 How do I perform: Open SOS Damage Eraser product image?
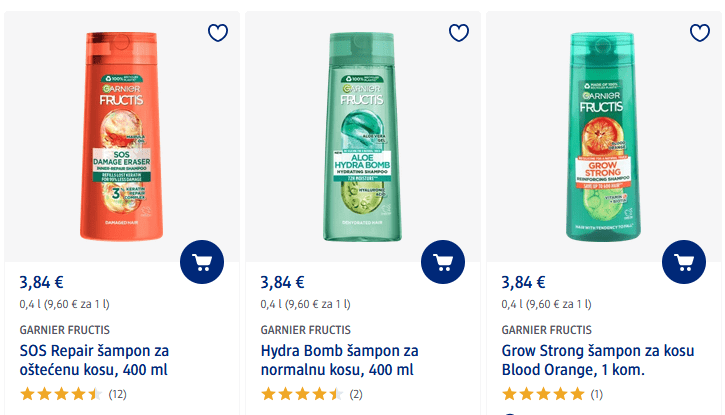click(121, 135)
